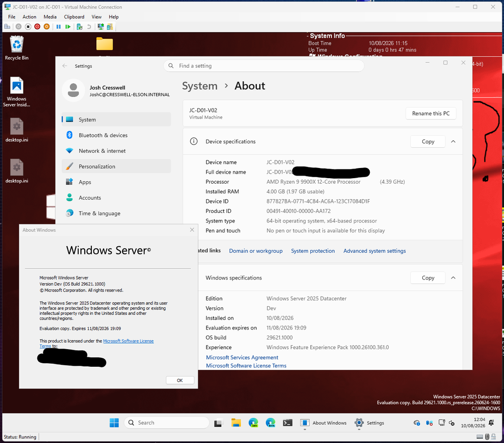Image resolution: width=504 pixels, height=443 pixels.
Task: Select the lower desktop.ini file icon
Action: pyautogui.click(x=17, y=171)
